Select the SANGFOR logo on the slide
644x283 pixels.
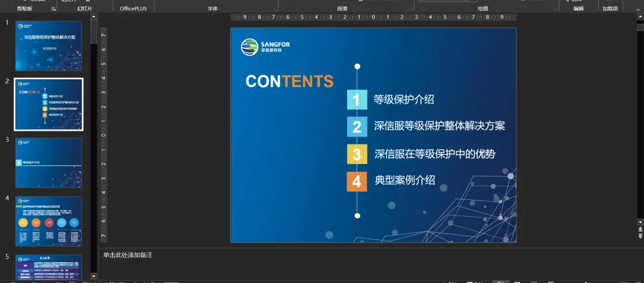tap(266, 47)
